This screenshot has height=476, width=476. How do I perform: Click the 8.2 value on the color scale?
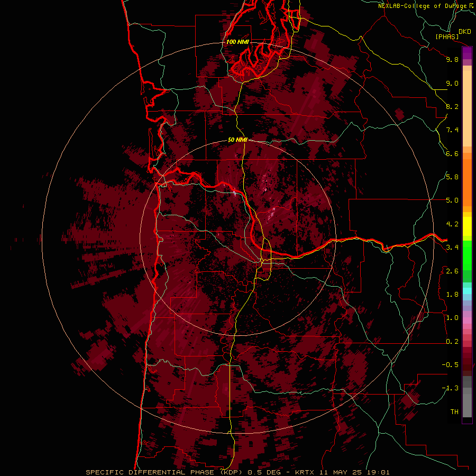(x=452, y=106)
